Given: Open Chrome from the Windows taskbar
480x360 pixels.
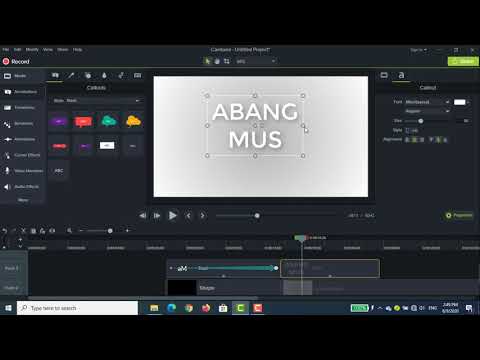Looking at the screenshot, I should 188,308.
